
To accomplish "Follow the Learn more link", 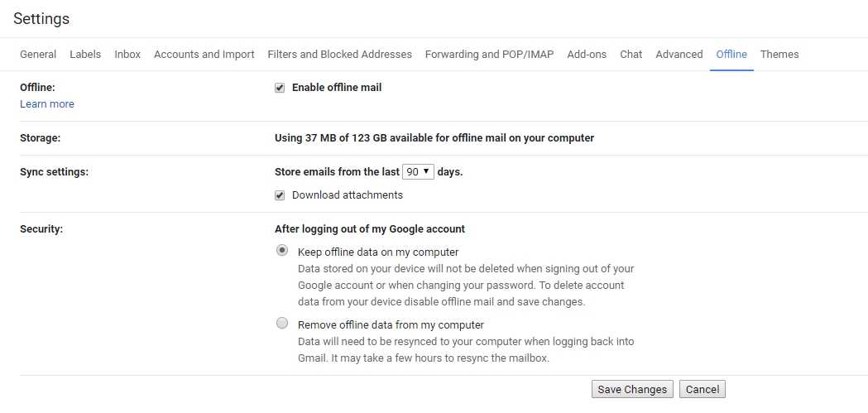I will tap(47, 104).
